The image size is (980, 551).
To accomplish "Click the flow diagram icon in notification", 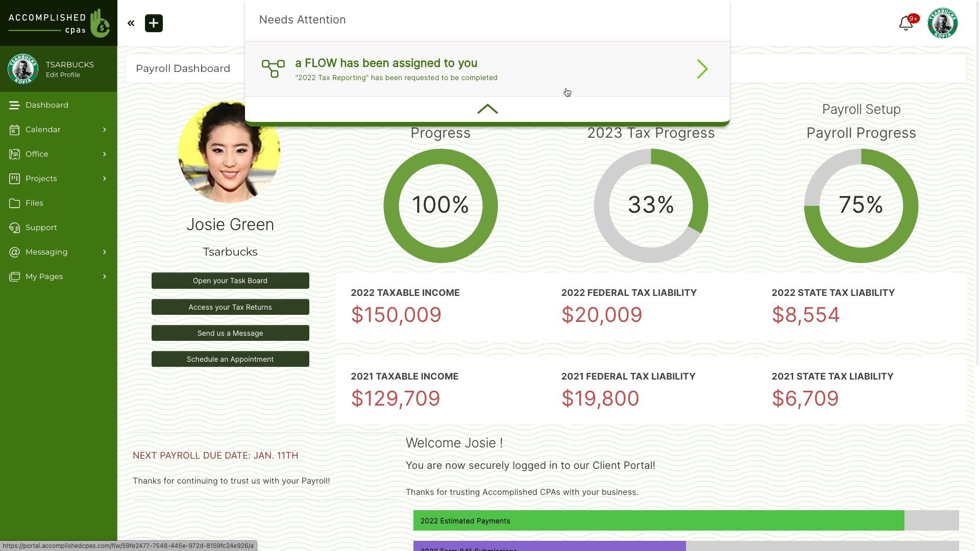I will 273,69.
